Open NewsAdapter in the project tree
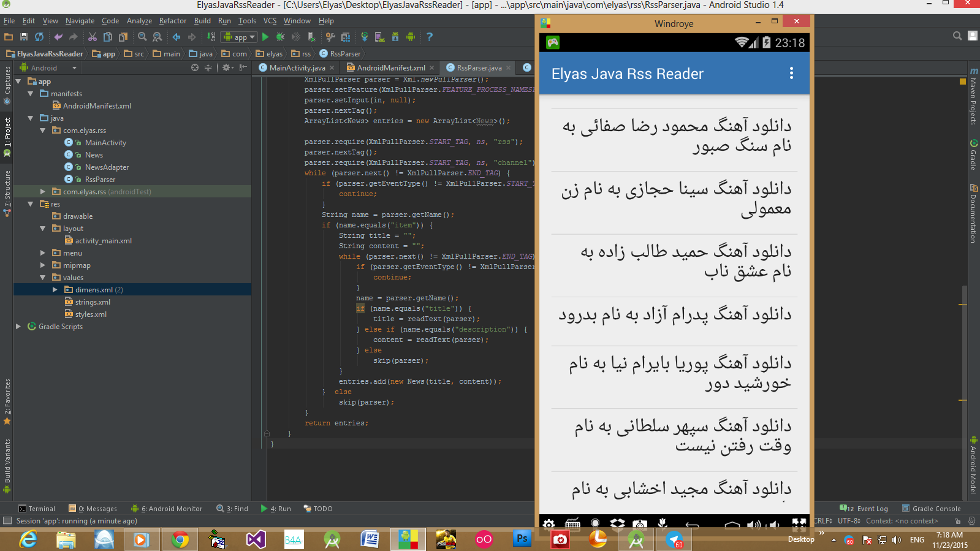 click(x=107, y=167)
